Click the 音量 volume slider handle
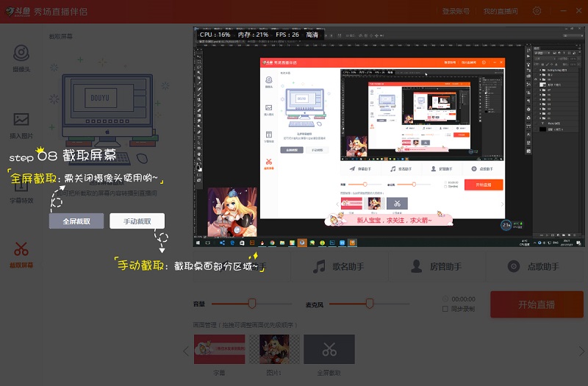 pyautogui.click(x=252, y=304)
